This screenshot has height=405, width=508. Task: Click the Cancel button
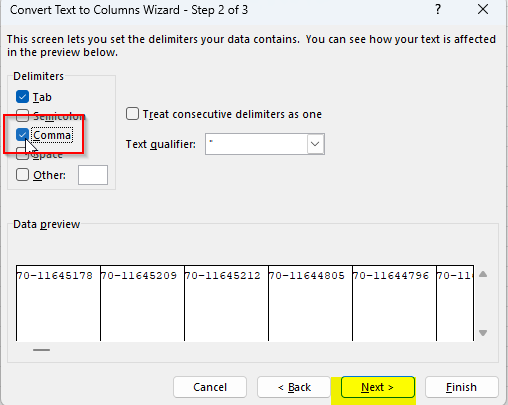click(210, 387)
